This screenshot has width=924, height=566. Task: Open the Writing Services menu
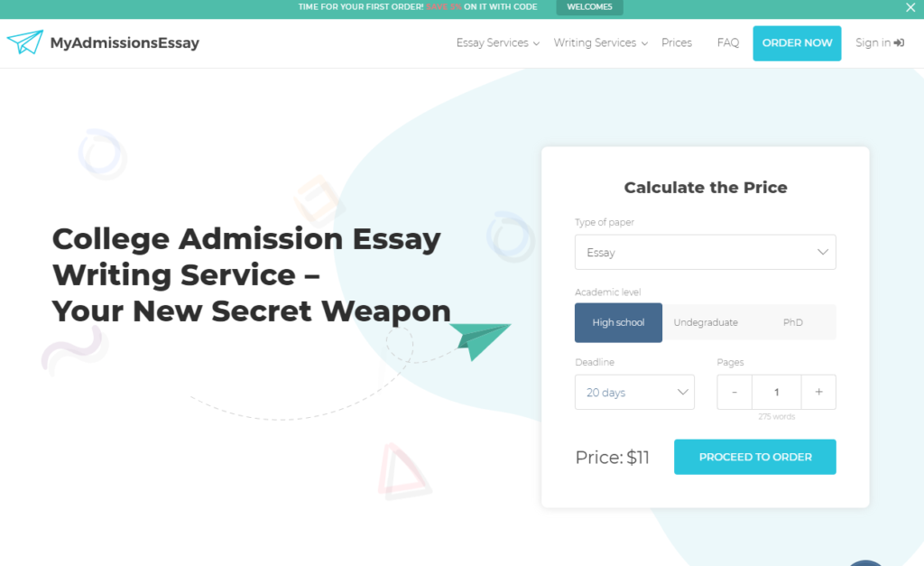click(600, 42)
